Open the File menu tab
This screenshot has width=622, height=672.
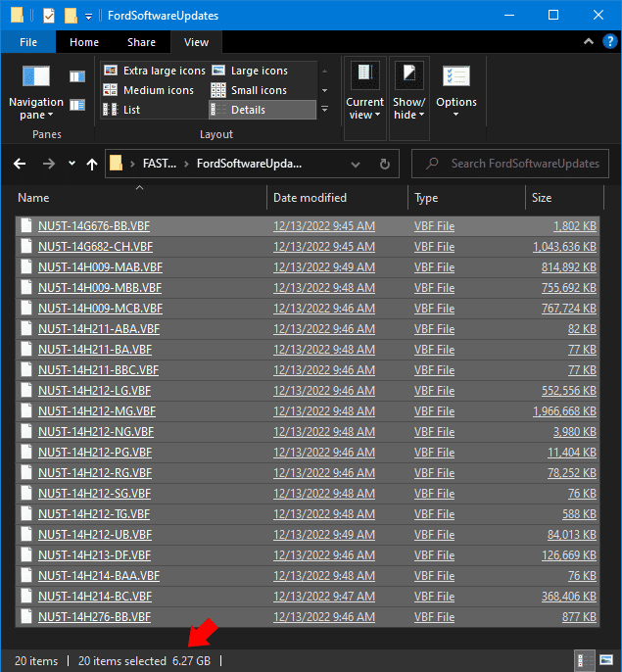pos(28,42)
